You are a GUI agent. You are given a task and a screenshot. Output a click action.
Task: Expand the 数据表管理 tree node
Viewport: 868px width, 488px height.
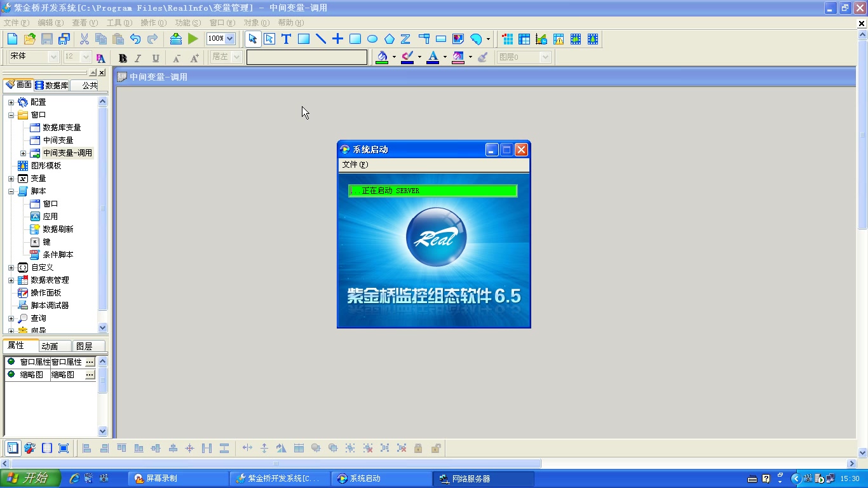point(11,280)
